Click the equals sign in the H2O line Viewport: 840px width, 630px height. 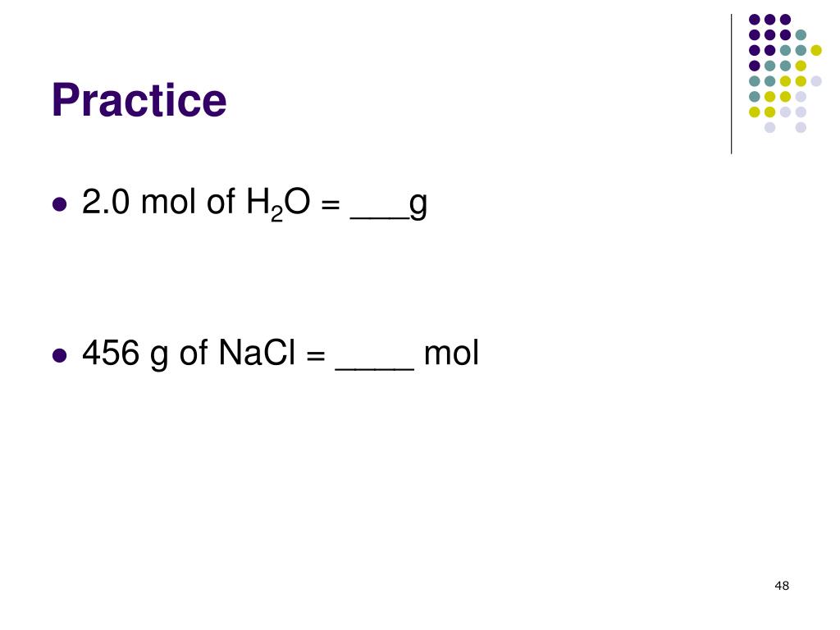point(331,204)
